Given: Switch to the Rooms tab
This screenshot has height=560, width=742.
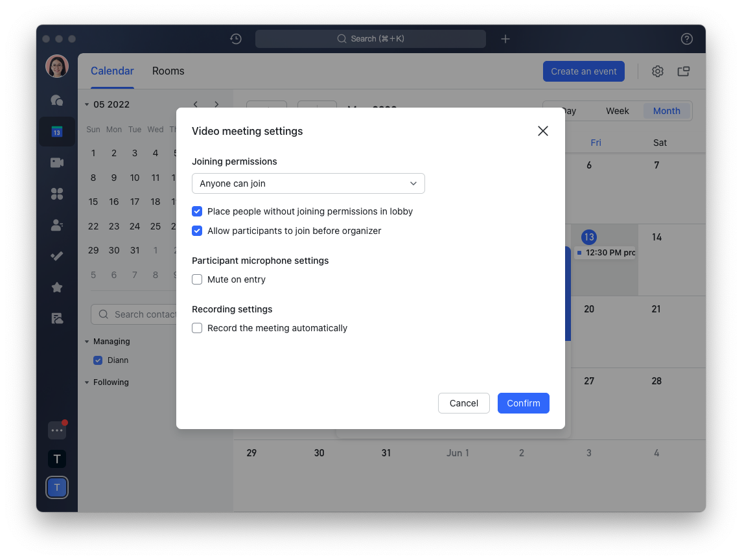Looking at the screenshot, I should tap(168, 71).
